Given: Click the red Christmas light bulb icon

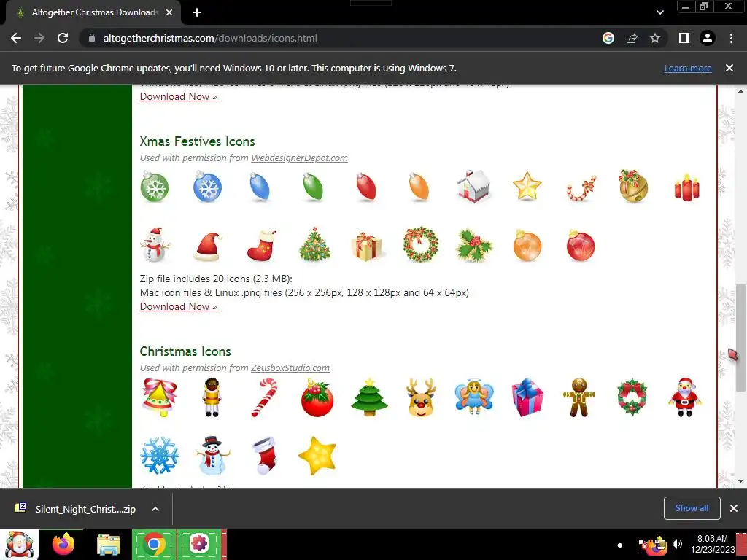Looking at the screenshot, I should tap(366, 187).
